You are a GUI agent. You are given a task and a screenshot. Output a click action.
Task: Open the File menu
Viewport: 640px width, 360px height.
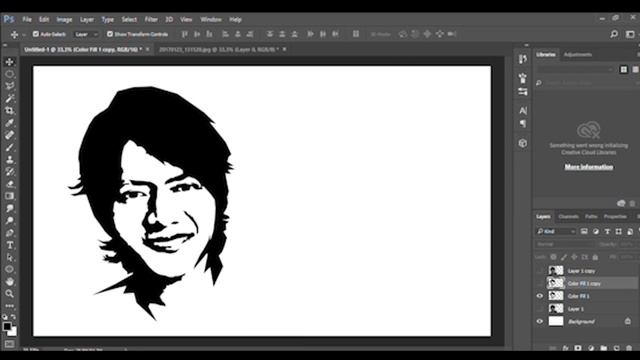[x=27, y=19]
